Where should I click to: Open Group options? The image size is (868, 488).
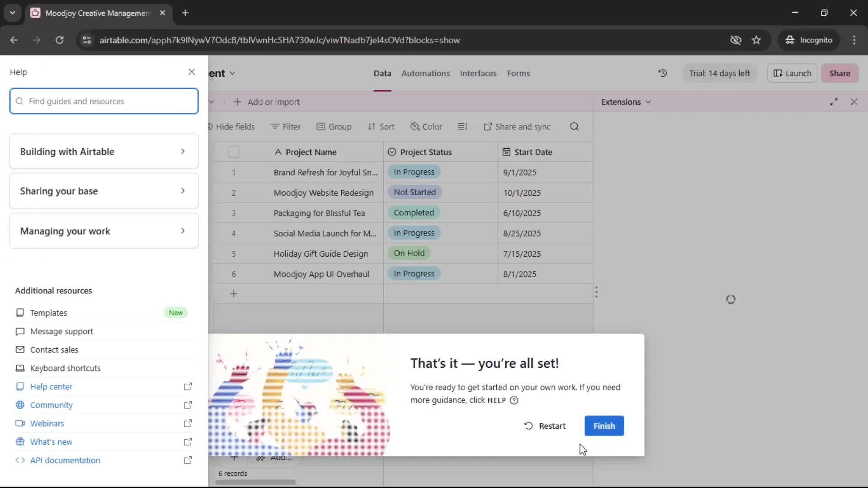[334, 127]
